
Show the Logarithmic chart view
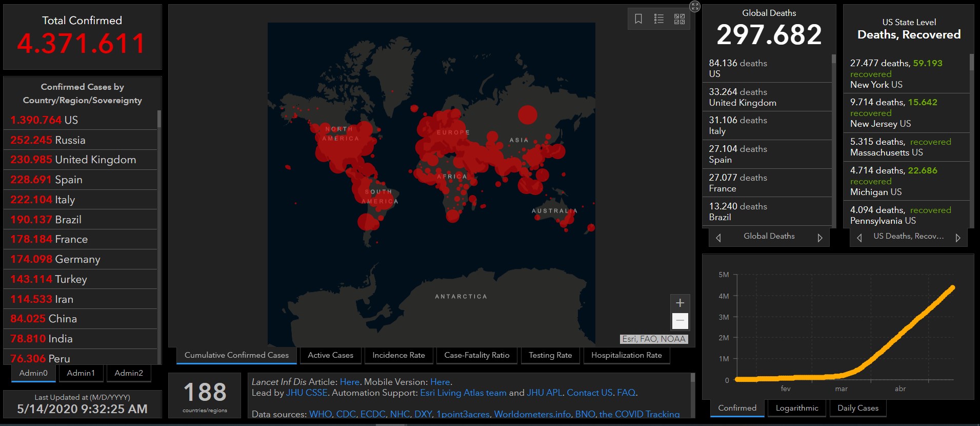click(796, 408)
